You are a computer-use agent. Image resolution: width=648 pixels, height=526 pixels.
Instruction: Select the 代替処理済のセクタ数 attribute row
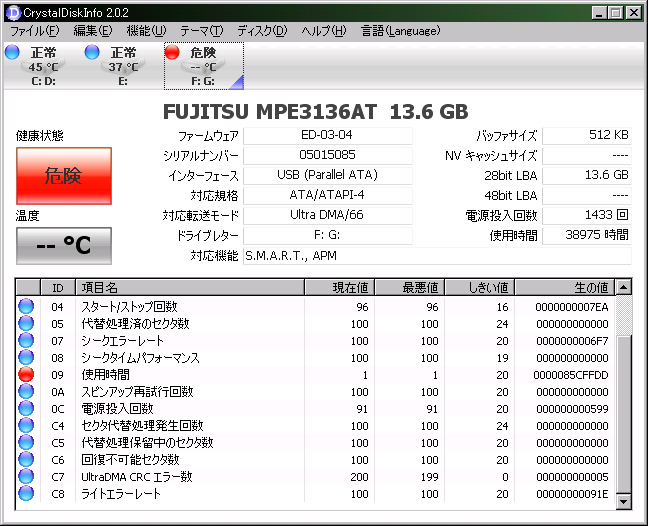pyautogui.click(x=316, y=324)
